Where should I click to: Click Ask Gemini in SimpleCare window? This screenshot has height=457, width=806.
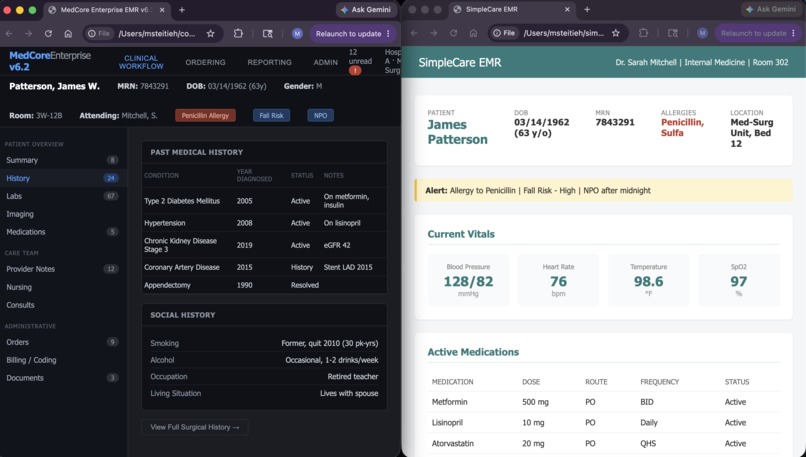(771, 9)
